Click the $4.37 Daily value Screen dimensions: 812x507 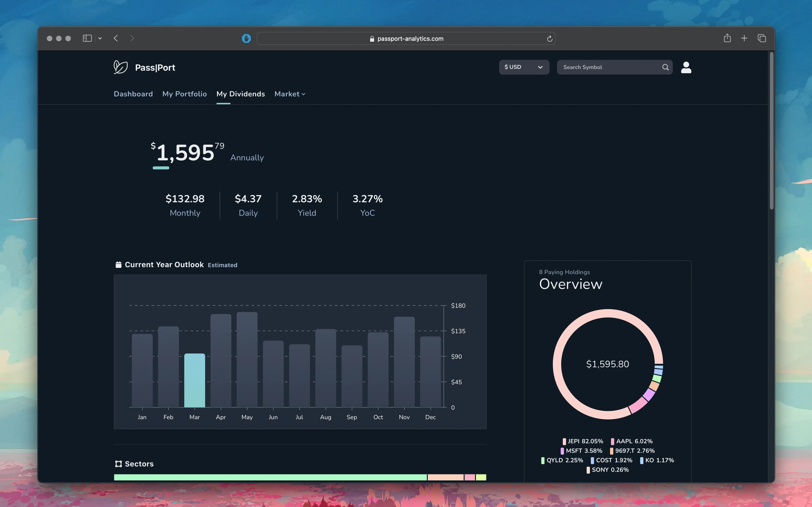[x=248, y=199]
